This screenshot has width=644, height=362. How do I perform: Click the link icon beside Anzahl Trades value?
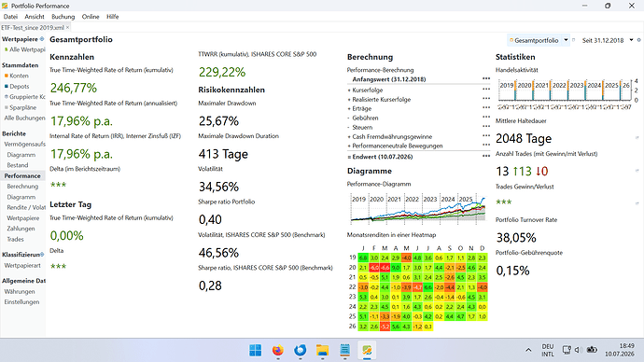pyautogui.click(x=637, y=171)
